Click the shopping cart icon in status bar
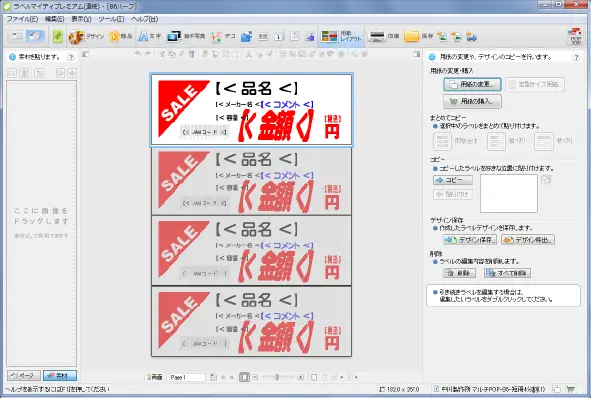The height and width of the screenshot is (398, 592). tap(570, 389)
